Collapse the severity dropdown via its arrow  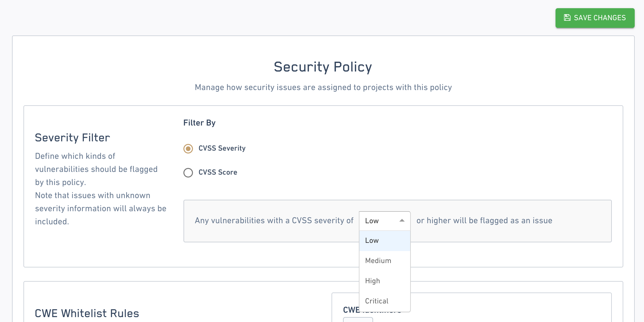402,220
